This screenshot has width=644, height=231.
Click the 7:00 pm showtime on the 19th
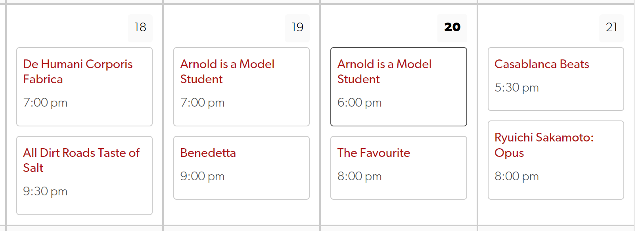click(x=202, y=103)
